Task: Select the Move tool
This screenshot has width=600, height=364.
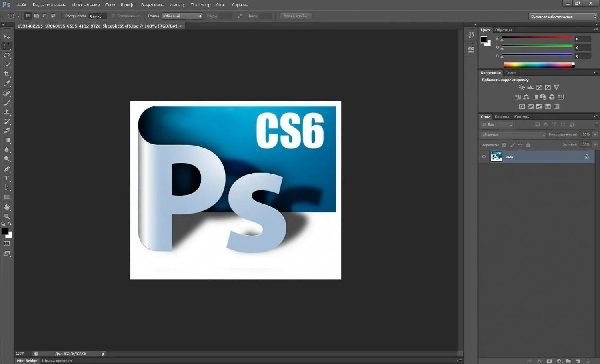Action: click(x=7, y=36)
